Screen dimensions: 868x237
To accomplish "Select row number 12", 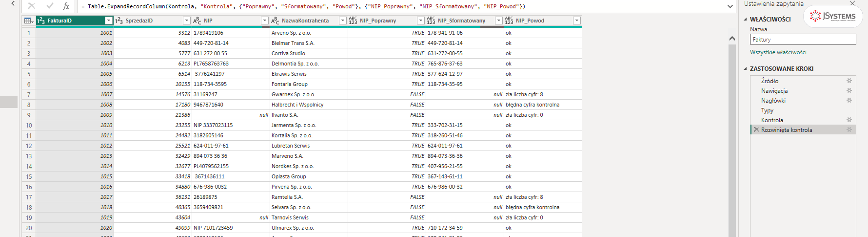I will (29, 146).
